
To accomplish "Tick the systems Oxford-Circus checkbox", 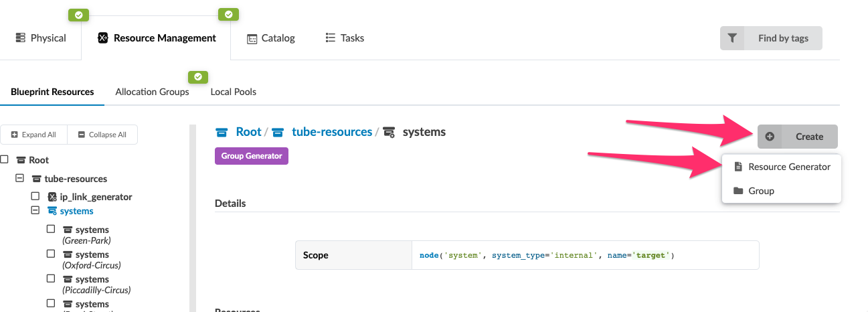I will point(51,254).
